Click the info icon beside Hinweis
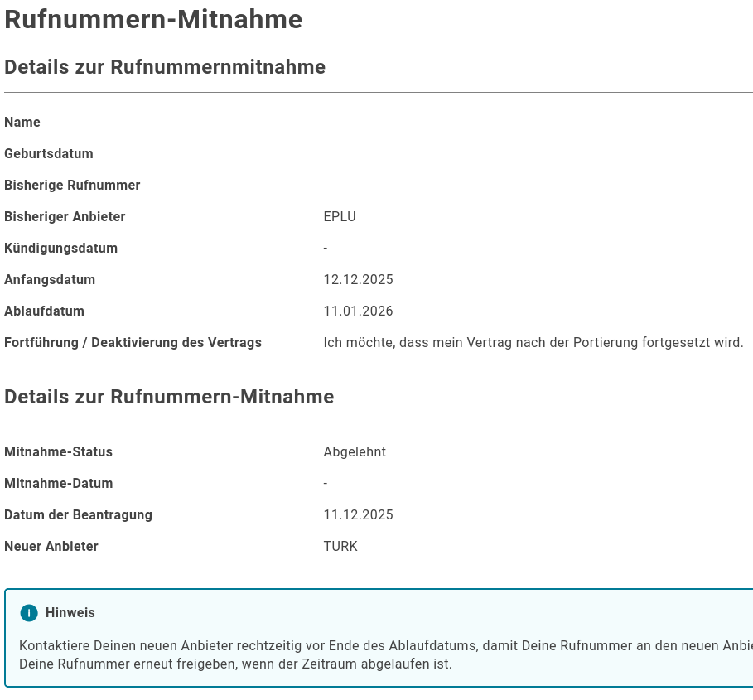Screen dimensions: 753x700 (x=29, y=613)
